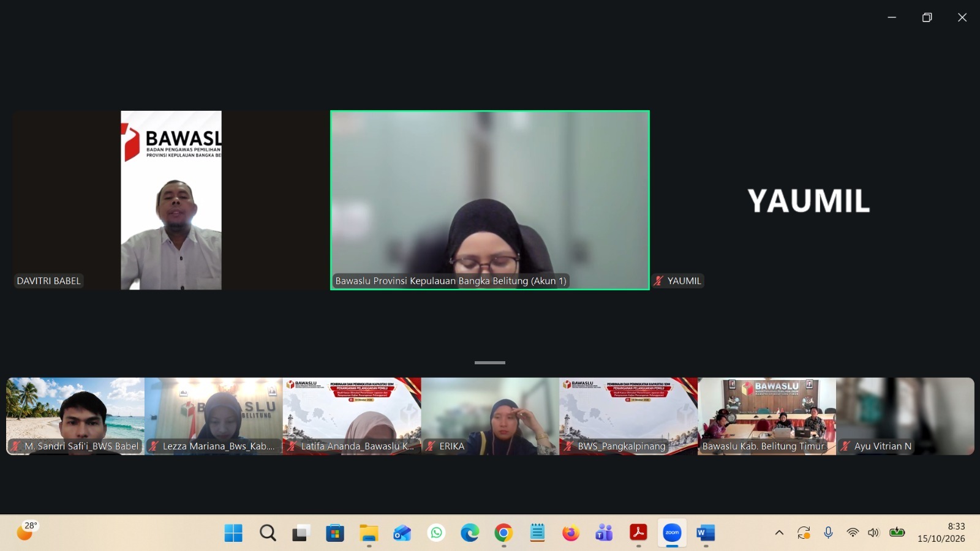Select Latifa Ananda's video thumbnail
980x551 pixels.
[x=352, y=416]
